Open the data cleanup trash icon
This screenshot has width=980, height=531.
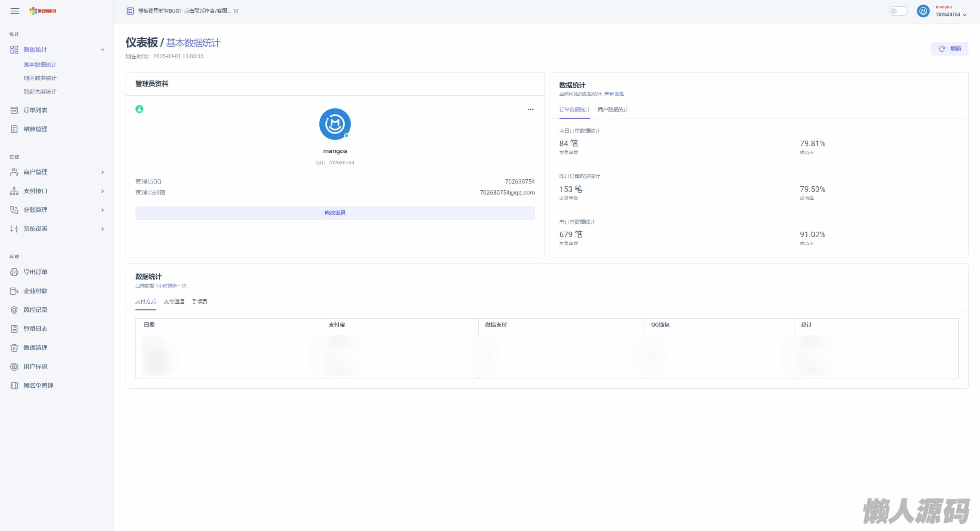(x=14, y=348)
